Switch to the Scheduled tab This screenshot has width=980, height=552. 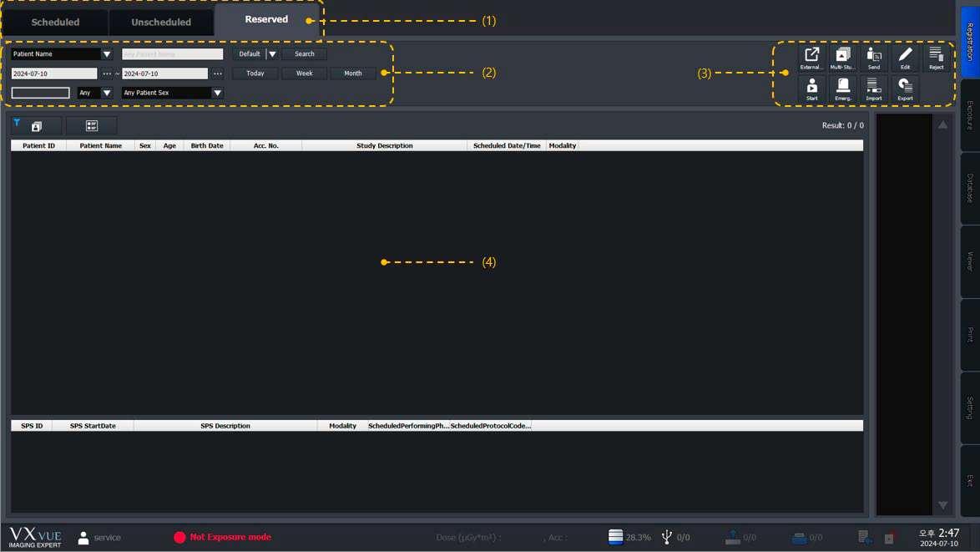[53, 22]
